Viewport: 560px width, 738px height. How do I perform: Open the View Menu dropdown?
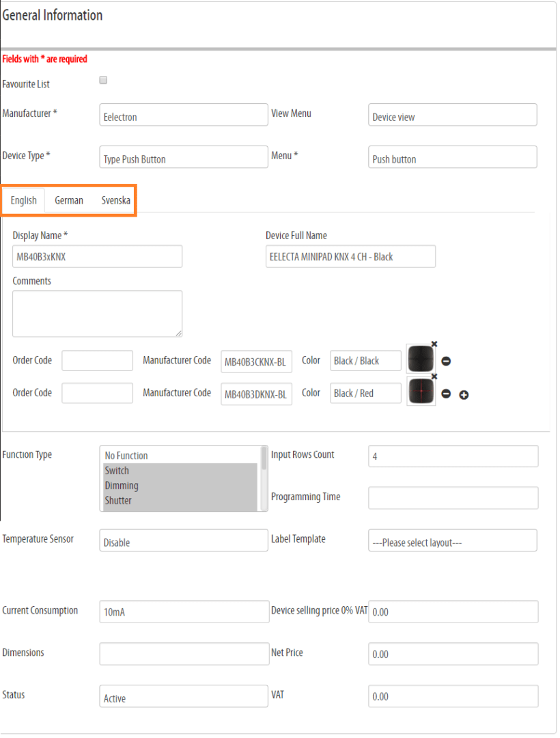point(452,115)
